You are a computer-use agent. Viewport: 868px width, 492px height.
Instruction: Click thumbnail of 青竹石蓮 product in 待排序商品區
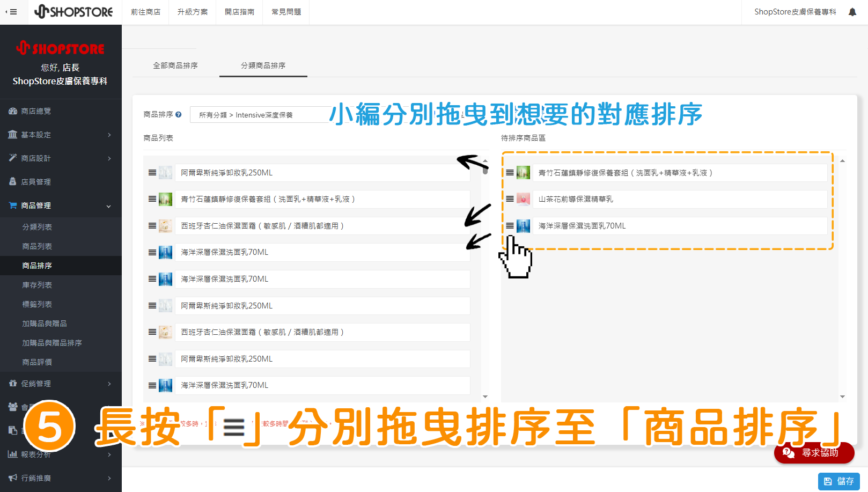523,173
